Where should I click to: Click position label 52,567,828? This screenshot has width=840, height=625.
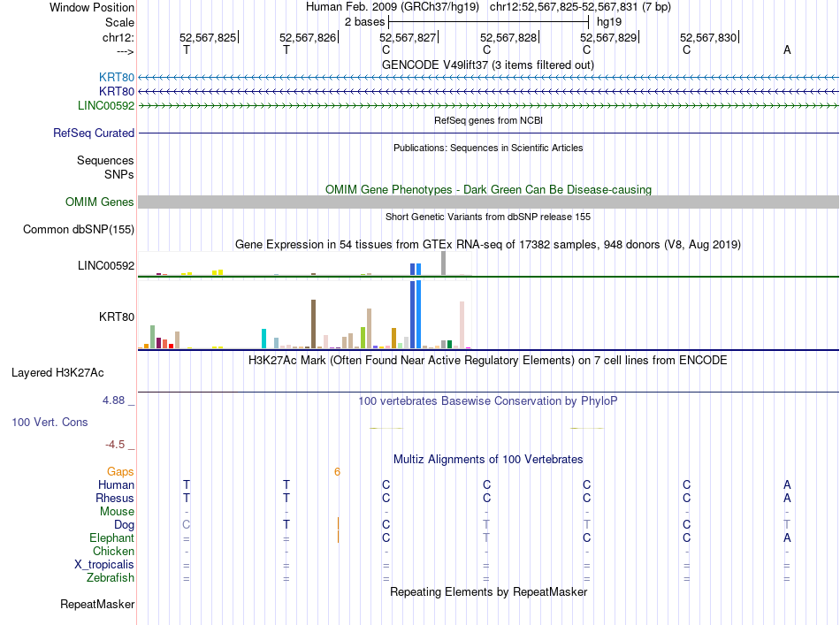(508, 37)
